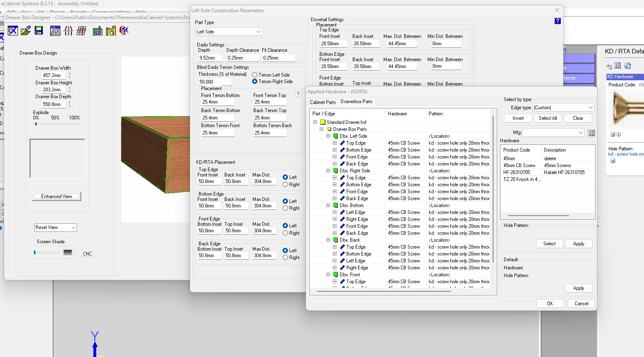The image size is (644, 357).
Task: Click the red CM toolbar icon
Action: click(124, 31)
